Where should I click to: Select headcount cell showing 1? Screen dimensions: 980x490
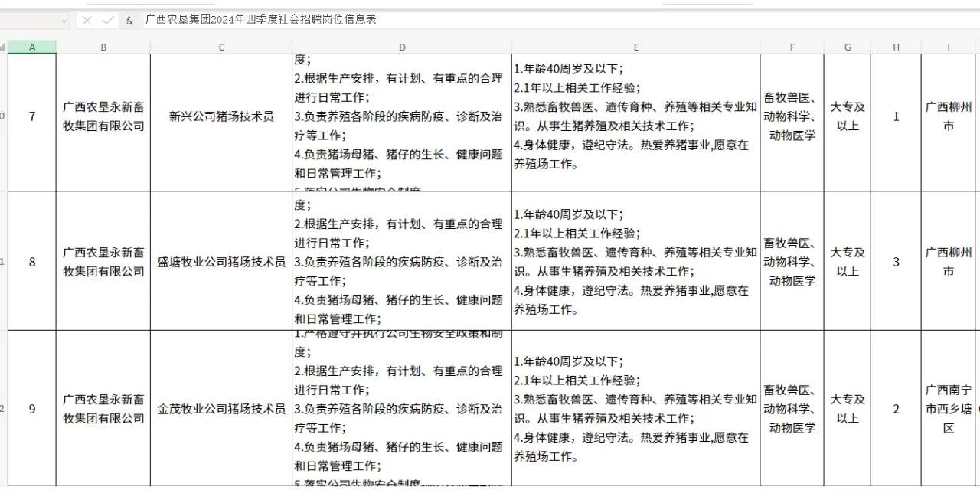[x=896, y=122]
